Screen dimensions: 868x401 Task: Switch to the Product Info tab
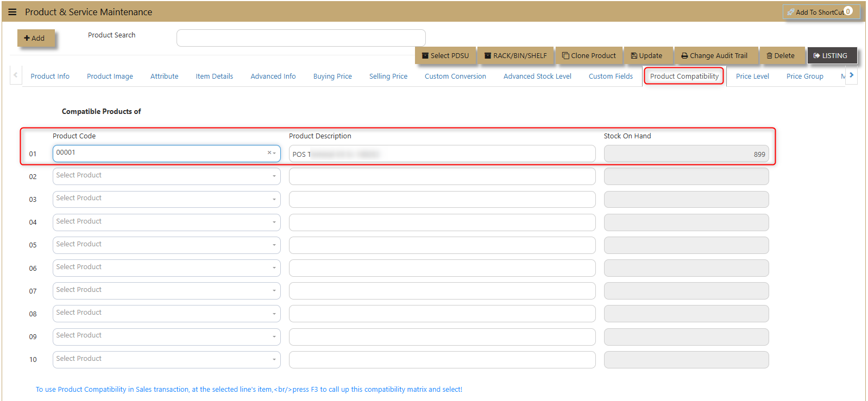point(50,77)
